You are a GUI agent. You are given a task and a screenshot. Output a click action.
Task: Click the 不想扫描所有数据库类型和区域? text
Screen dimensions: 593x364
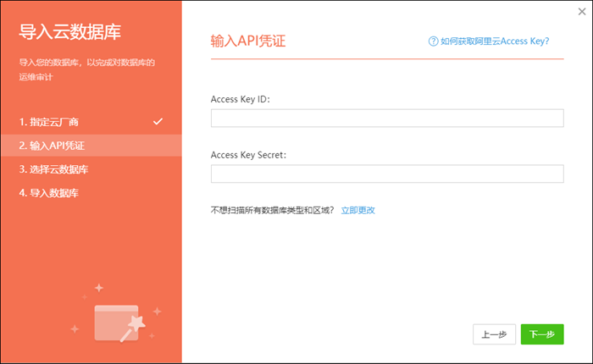point(272,210)
